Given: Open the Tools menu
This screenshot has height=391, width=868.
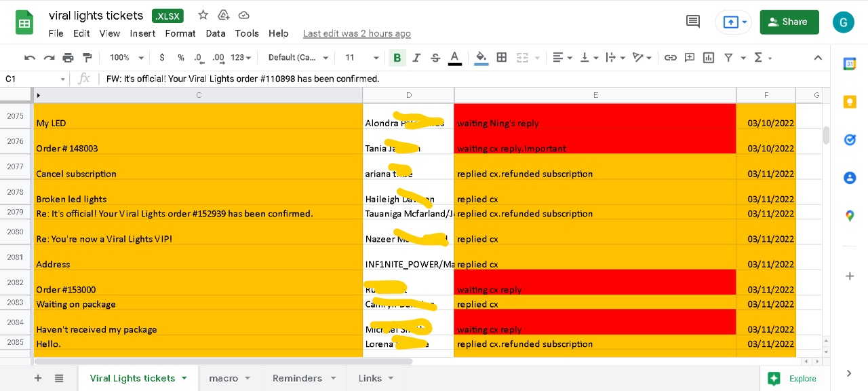Looking at the screenshot, I should coord(247,33).
